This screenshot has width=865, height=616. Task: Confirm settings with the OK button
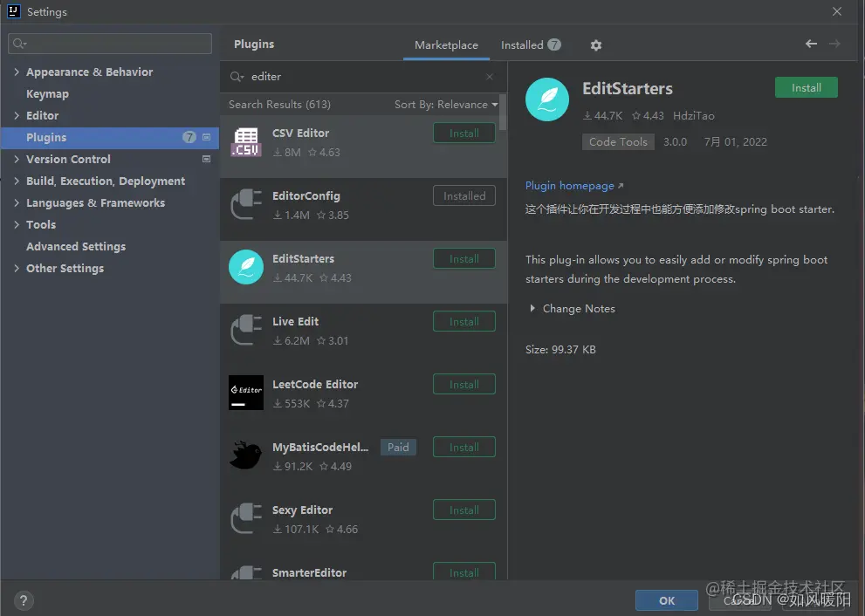(666, 600)
